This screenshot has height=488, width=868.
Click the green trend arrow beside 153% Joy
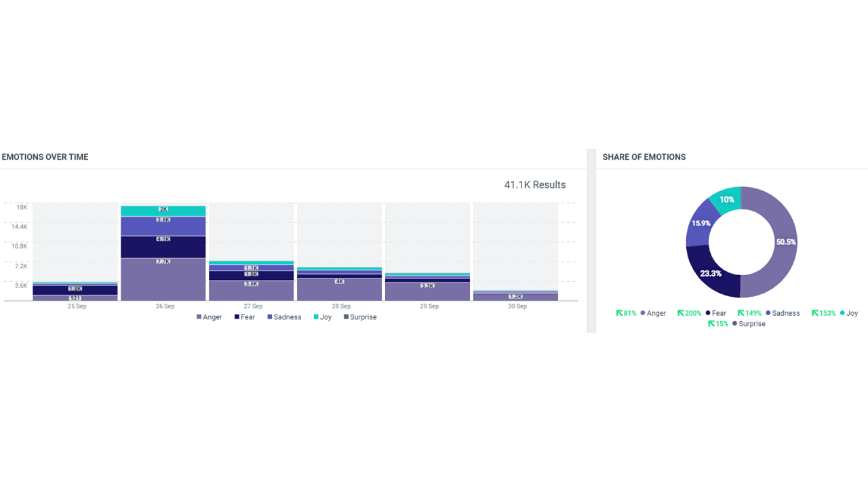point(815,313)
